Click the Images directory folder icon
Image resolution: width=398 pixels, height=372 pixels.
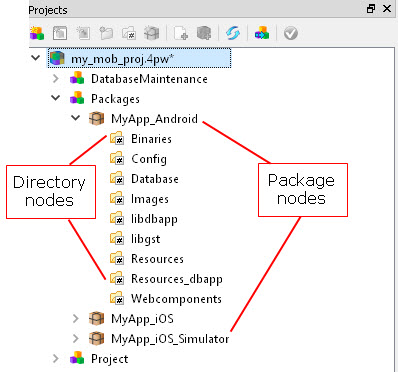[x=117, y=198]
